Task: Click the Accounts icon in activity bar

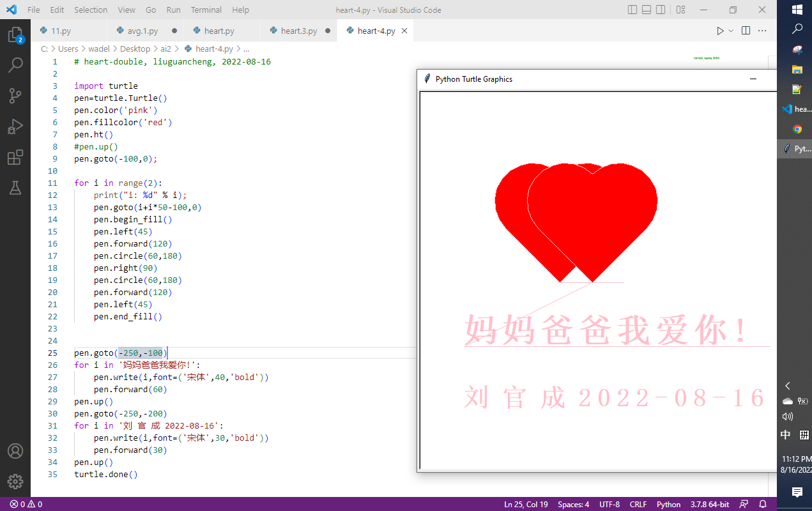Action: pos(15,451)
